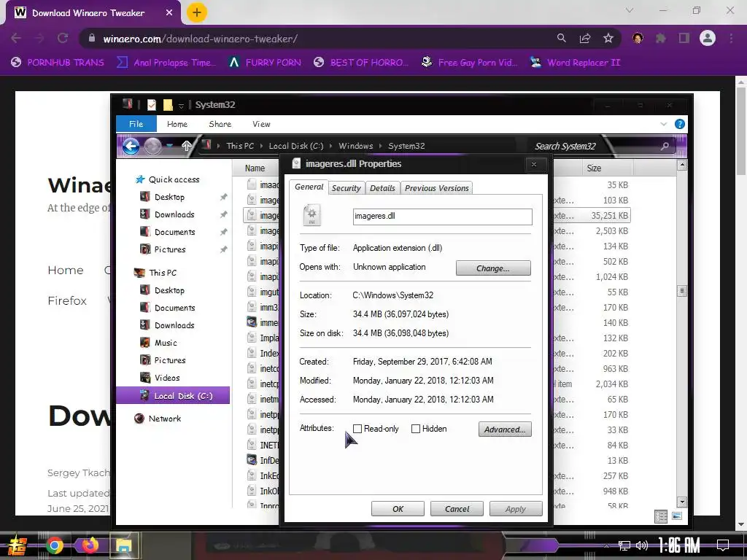Confirm with the OK button
The image size is (747, 560).
click(x=398, y=509)
